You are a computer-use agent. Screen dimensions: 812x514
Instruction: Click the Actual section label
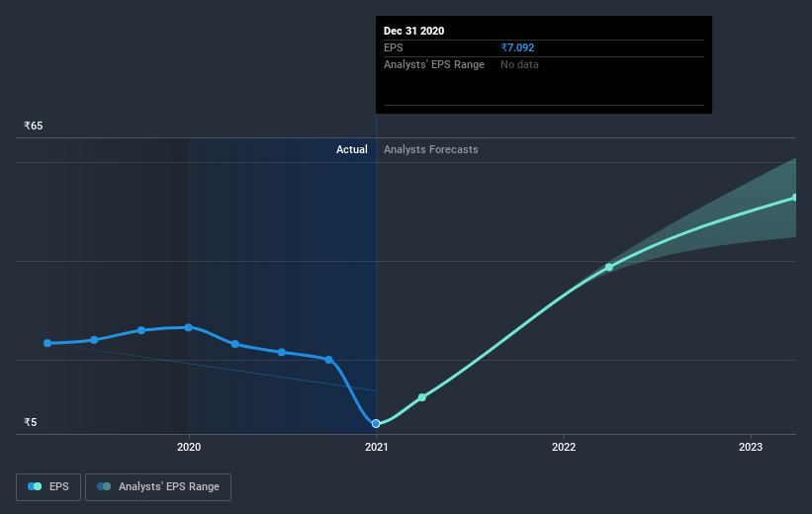click(352, 149)
